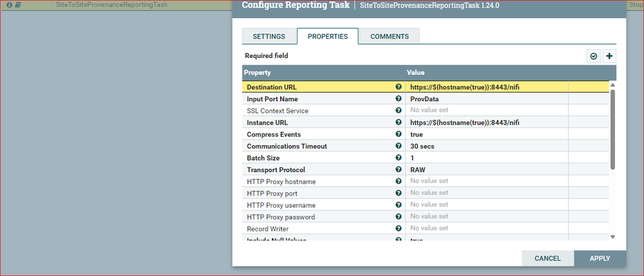Screen dimensions: 644x276
Task: Click the documentation book icon in task row
Action: click(18, 5)
